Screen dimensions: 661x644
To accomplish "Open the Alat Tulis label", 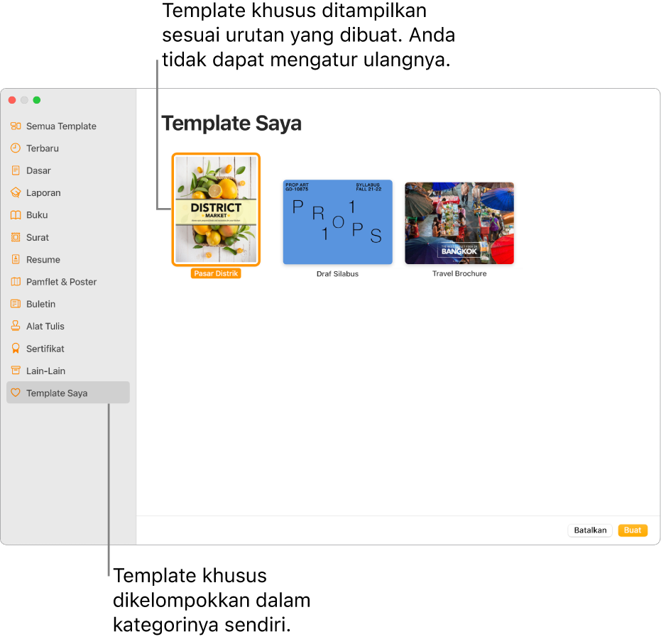I will pos(45,326).
